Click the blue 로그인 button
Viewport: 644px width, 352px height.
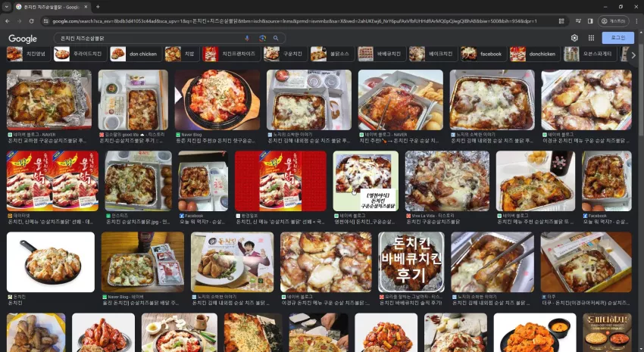pyautogui.click(x=617, y=38)
